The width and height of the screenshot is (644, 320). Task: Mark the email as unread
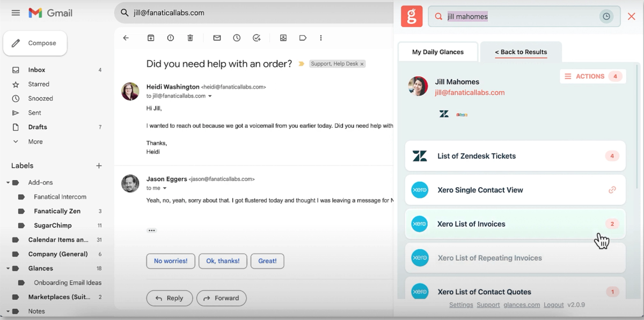217,38
